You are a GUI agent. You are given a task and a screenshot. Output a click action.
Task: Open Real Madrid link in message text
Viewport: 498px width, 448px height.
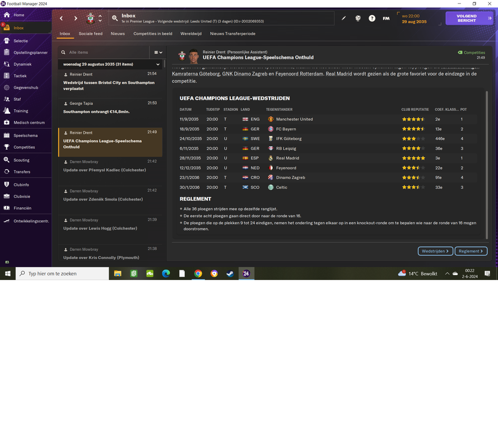[x=339, y=74]
